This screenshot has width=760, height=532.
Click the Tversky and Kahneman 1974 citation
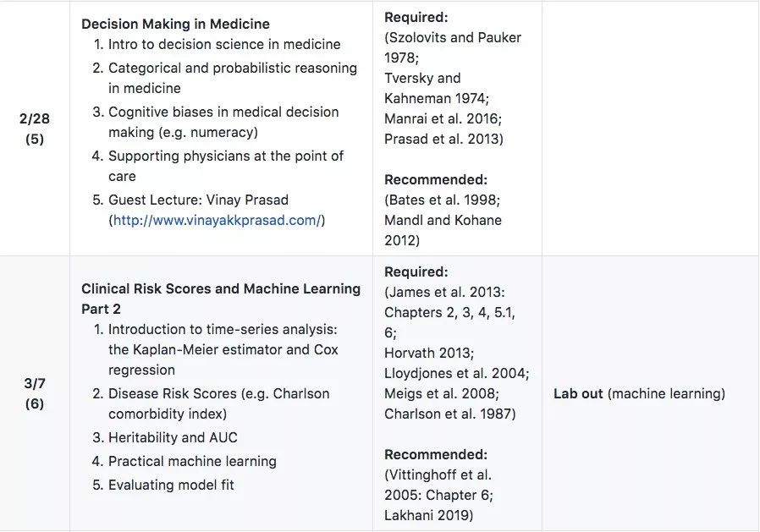pos(437,88)
